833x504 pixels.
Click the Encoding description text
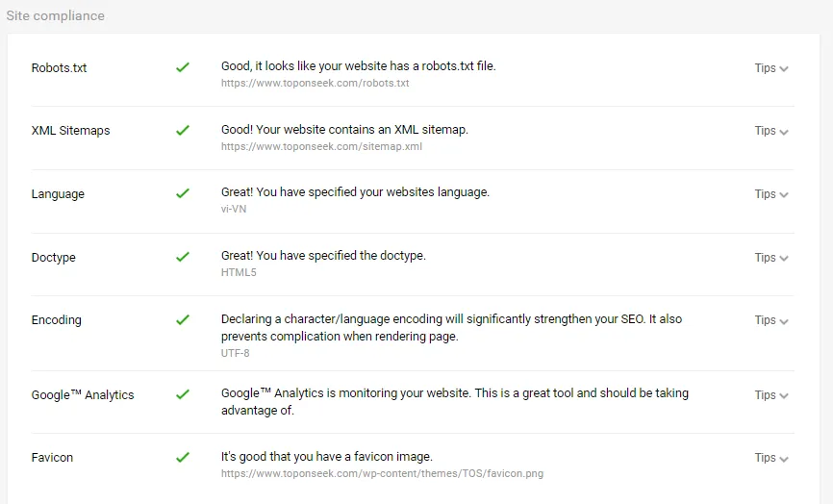pyautogui.click(x=451, y=328)
